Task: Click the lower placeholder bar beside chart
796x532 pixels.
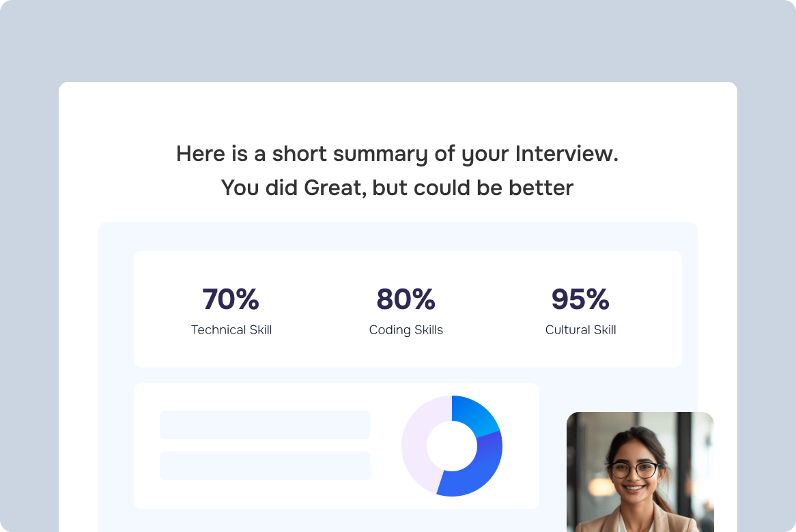Action: pyautogui.click(x=265, y=466)
